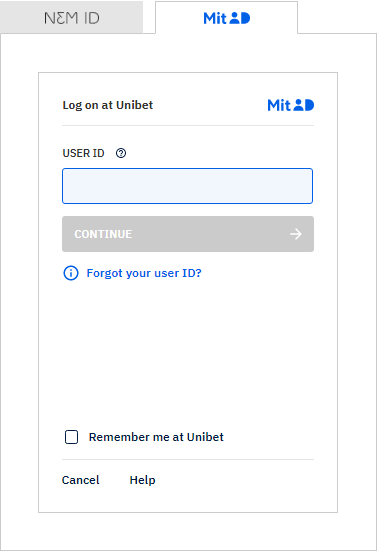Click the Log on at Unibet heading
Image resolution: width=377 pixels, height=551 pixels.
click(108, 105)
